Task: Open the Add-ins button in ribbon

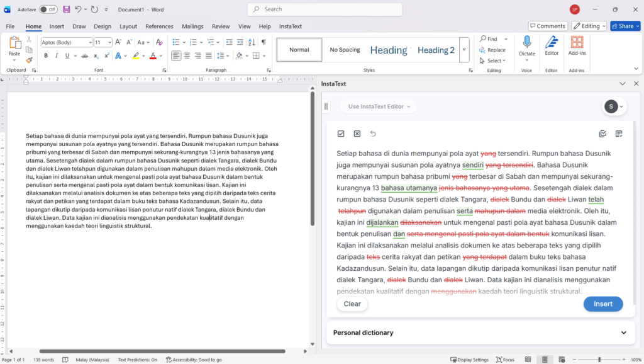Action: tap(576, 46)
